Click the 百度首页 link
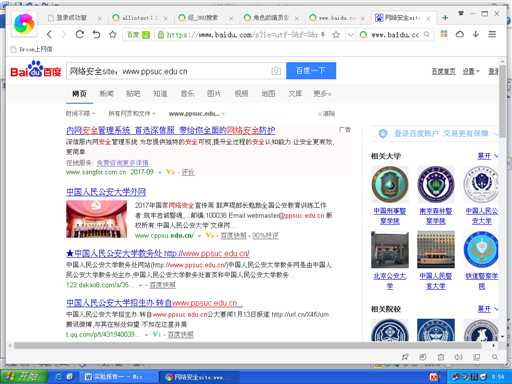 pyautogui.click(x=443, y=71)
